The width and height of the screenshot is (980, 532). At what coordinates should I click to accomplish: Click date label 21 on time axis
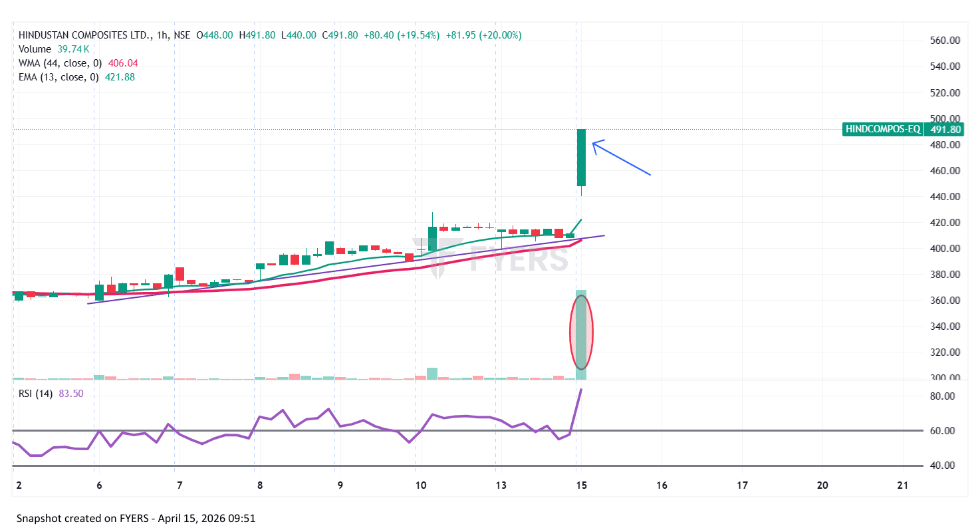point(902,485)
